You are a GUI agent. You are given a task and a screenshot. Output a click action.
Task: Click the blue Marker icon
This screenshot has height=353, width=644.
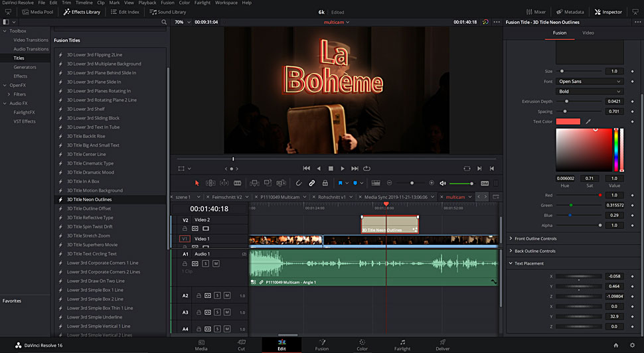tap(355, 183)
